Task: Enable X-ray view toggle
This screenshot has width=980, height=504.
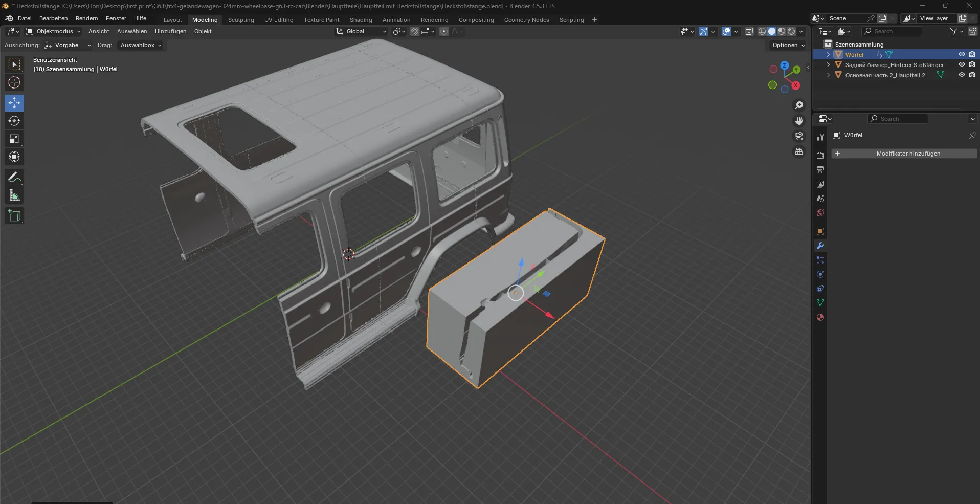Action: 749,31
